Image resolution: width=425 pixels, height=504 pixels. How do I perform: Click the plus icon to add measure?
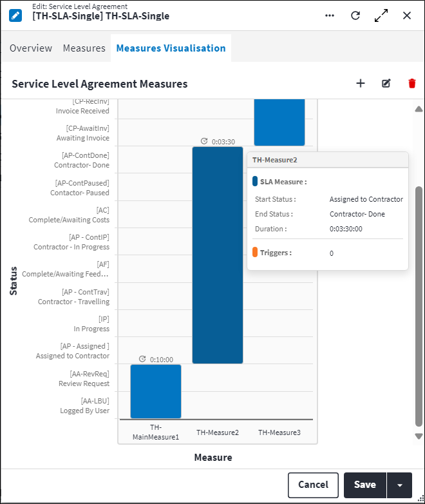click(x=361, y=83)
